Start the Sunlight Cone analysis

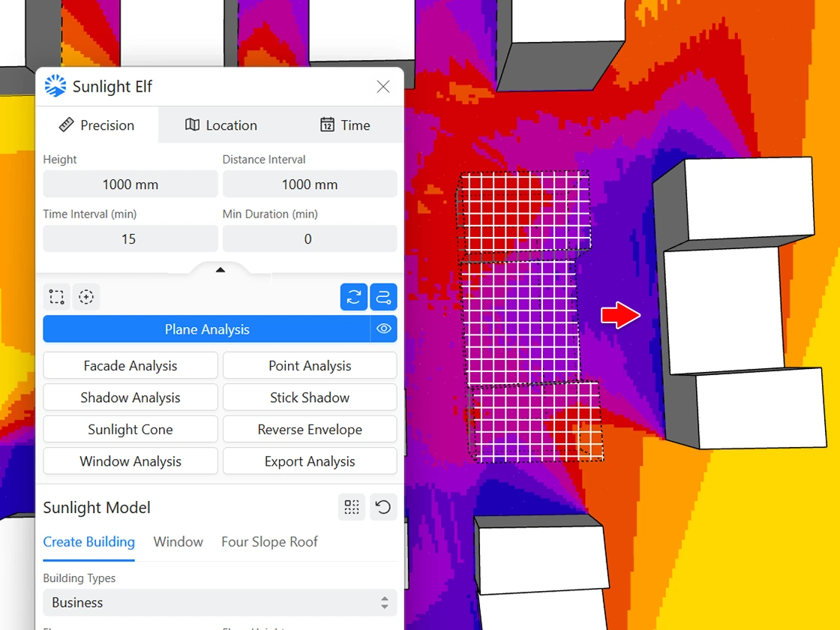130,430
